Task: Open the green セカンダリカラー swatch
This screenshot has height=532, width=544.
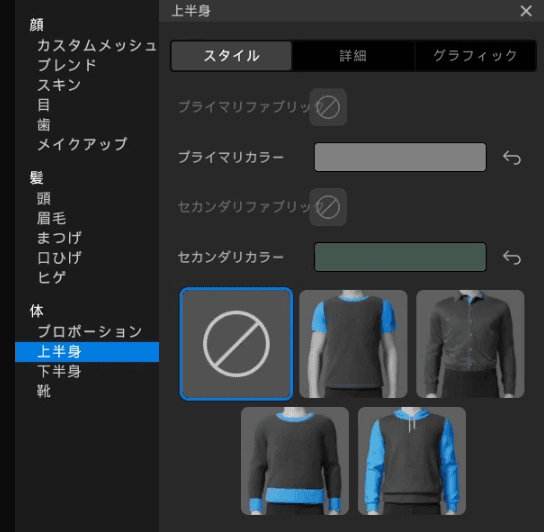Action: tap(400, 257)
